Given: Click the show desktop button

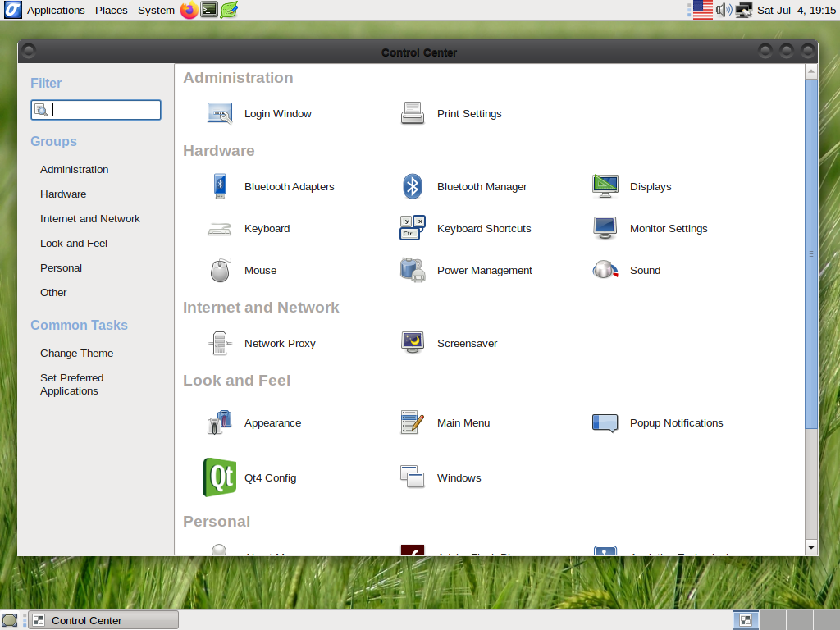Looking at the screenshot, I should (10, 620).
